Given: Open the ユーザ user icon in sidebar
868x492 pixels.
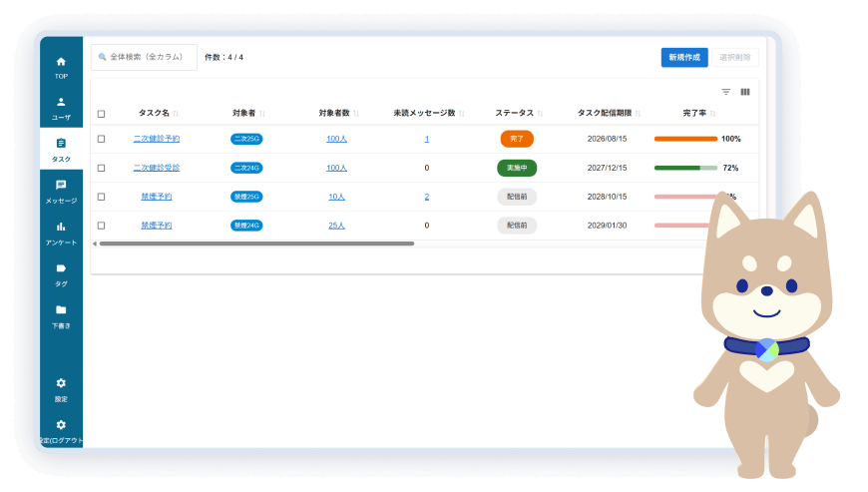Looking at the screenshot, I should tap(61, 103).
